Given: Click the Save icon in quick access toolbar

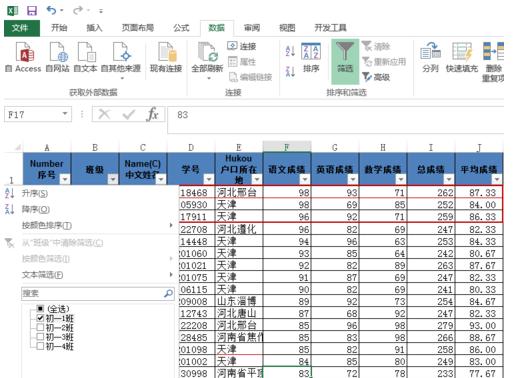Looking at the screenshot, I should tap(32, 11).
